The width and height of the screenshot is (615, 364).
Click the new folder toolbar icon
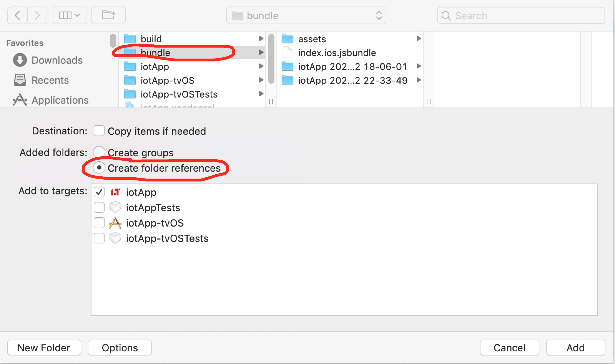coord(108,15)
